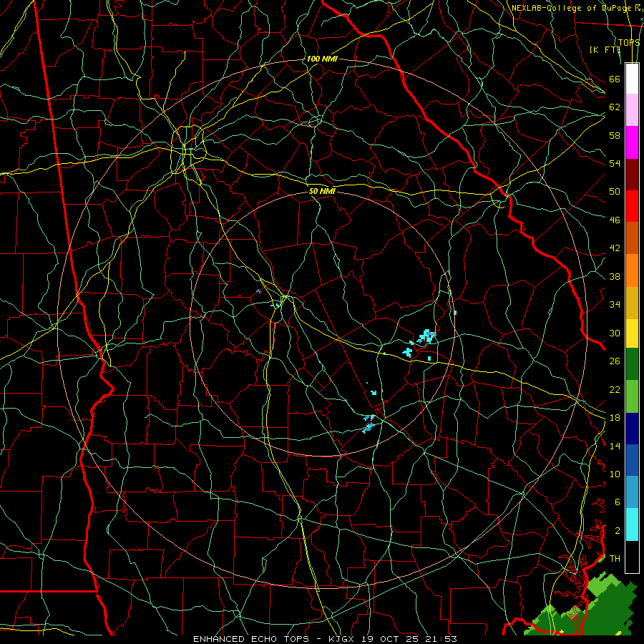Click the [K FT] units label

(605, 49)
